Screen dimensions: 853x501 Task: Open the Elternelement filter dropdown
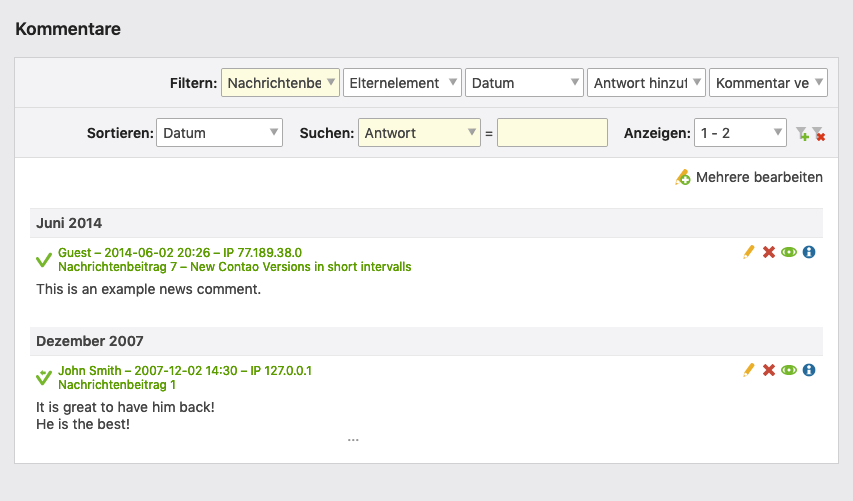403,83
